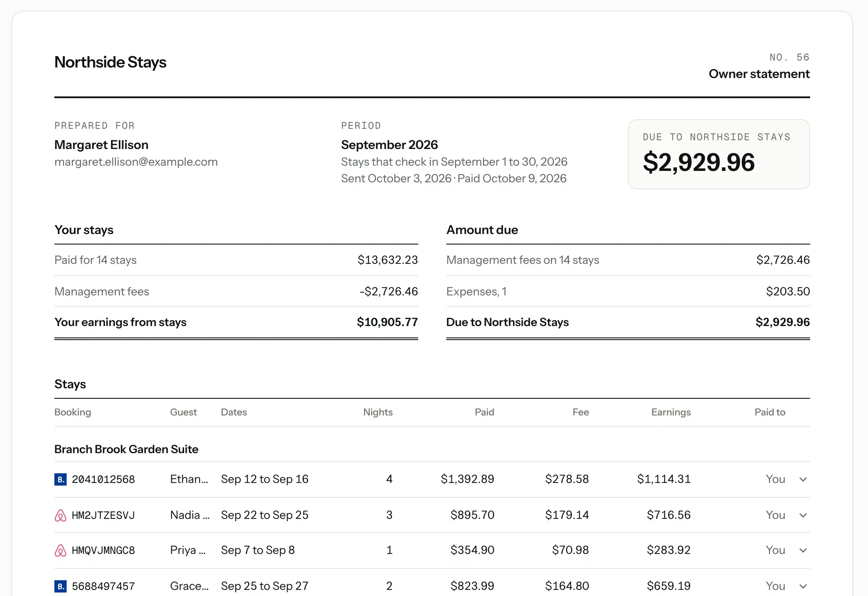
Task: Expand the Ethan stay row chevron
Action: click(x=803, y=479)
